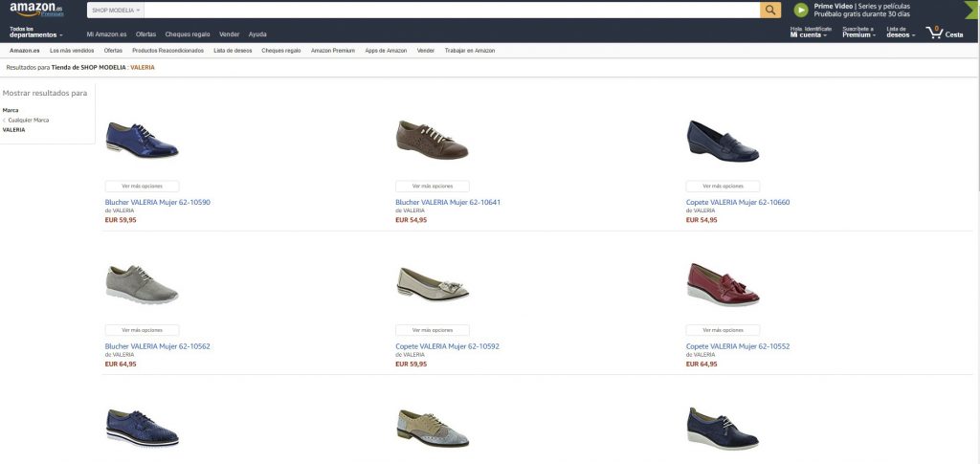980x464 pixels.
Task: Click the green Prime Video play icon
Action: pyautogui.click(x=801, y=10)
